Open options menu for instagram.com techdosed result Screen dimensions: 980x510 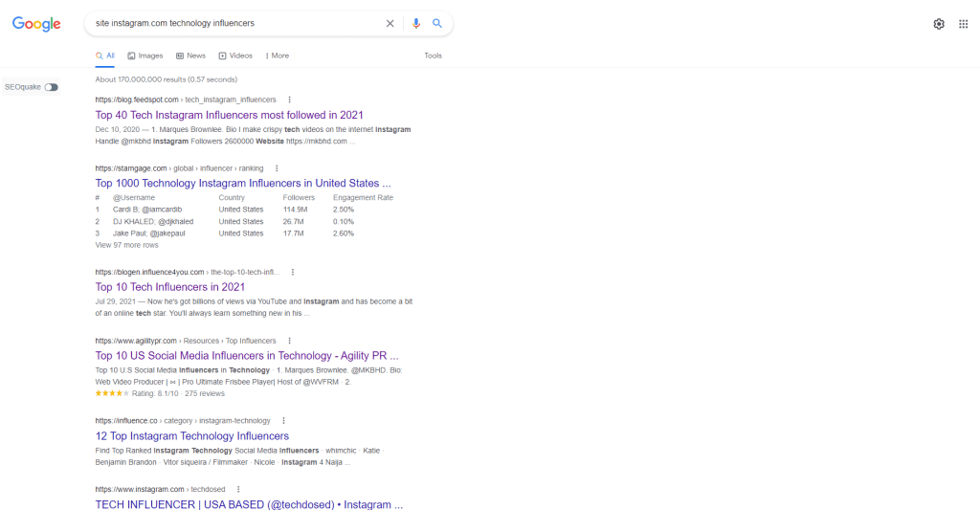click(238, 489)
